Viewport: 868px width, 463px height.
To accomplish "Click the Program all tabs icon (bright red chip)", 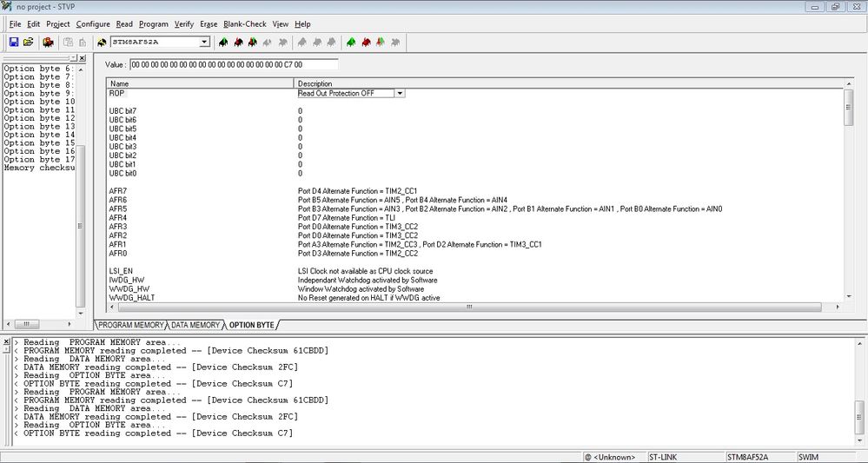I will (366, 42).
